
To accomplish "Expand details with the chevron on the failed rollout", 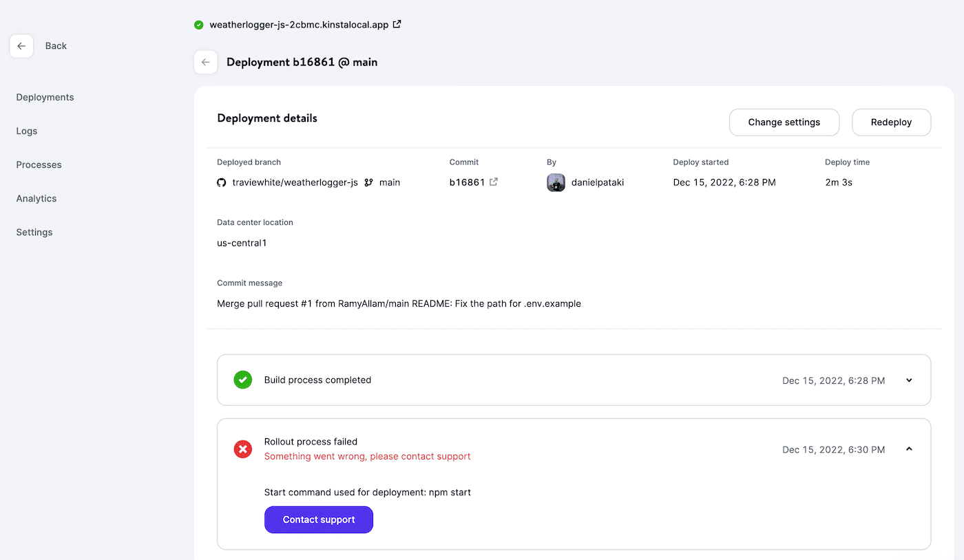I will [x=909, y=448].
